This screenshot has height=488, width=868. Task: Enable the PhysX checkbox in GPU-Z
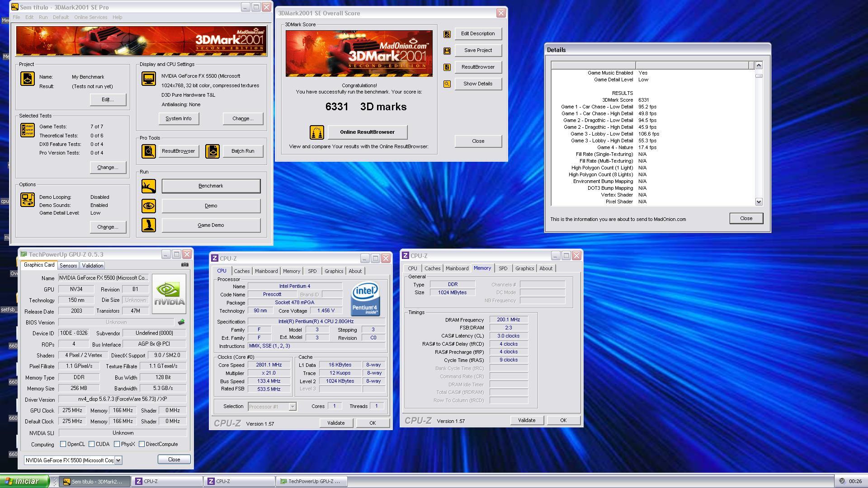[117, 444]
